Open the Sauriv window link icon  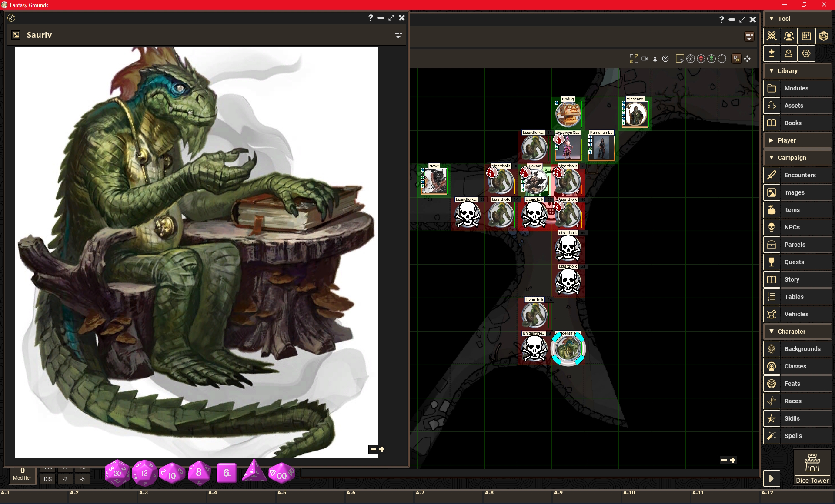click(12, 18)
